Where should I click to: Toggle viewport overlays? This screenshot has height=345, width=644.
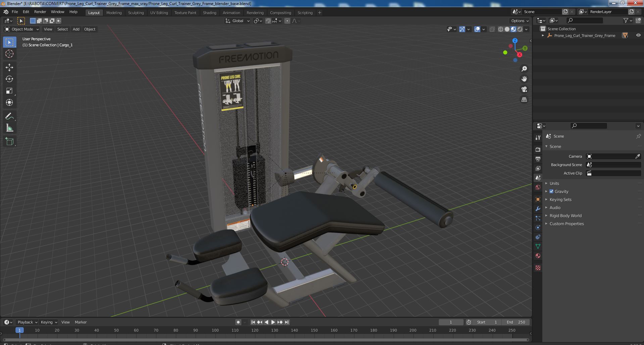coord(477,29)
